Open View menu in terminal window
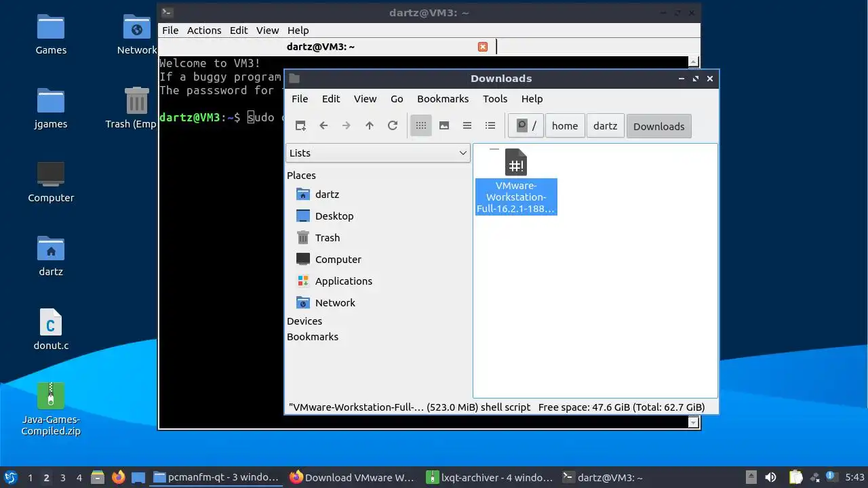868x488 pixels. [x=267, y=30]
